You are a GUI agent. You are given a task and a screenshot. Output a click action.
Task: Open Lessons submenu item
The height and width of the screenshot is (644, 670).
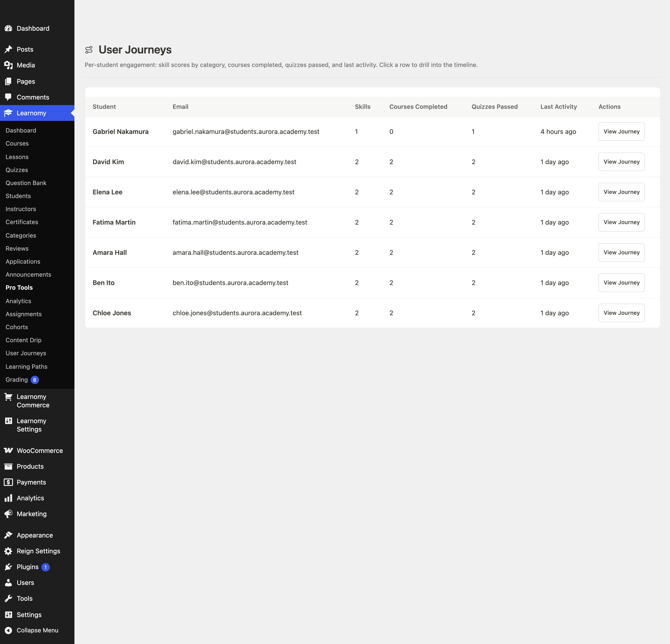pyautogui.click(x=17, y=157)
